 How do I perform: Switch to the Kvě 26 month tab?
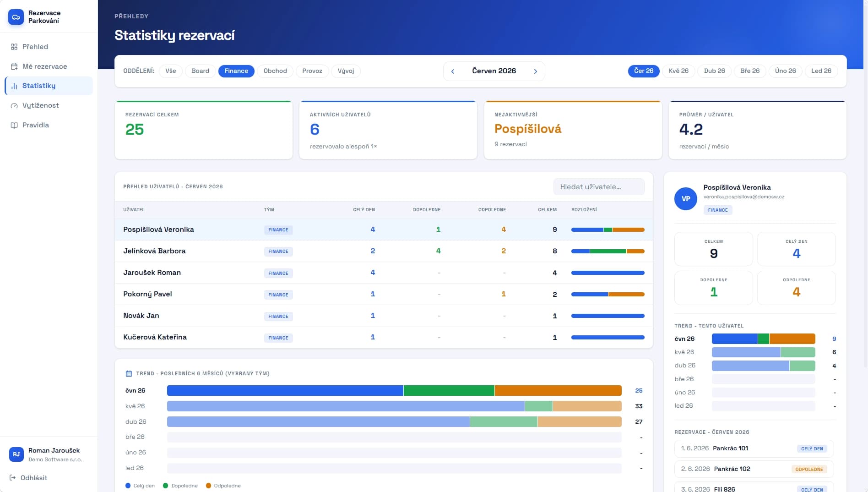tap(678, 71)
